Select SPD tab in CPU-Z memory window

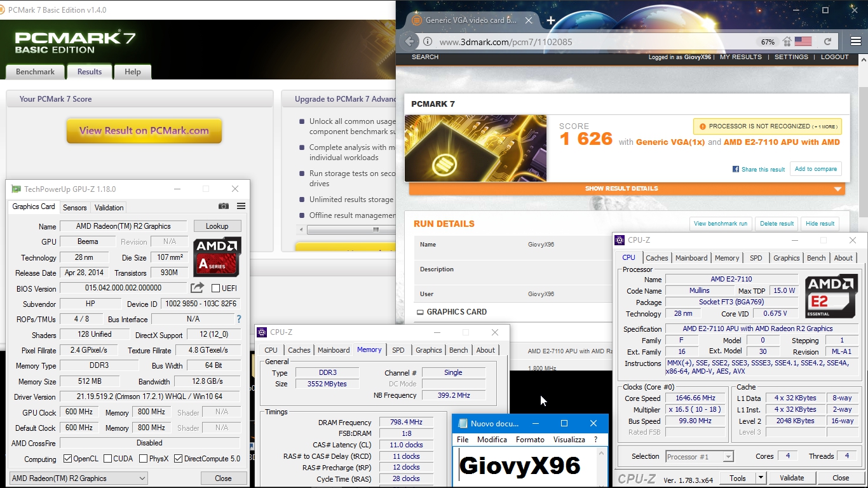coord(398,350)
